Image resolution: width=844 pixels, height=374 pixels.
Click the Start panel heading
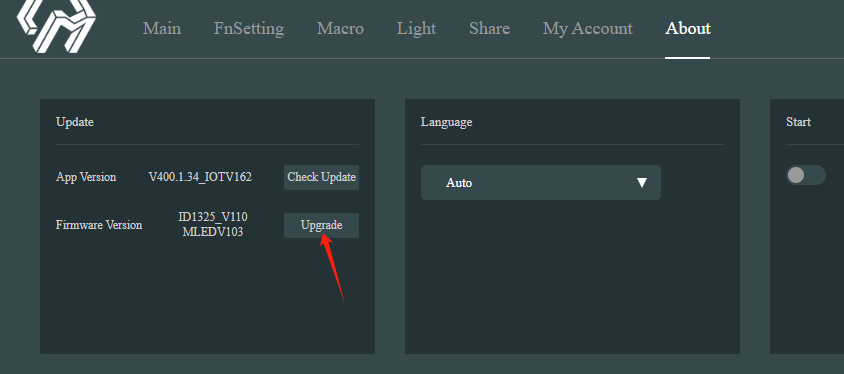point(798,122)
